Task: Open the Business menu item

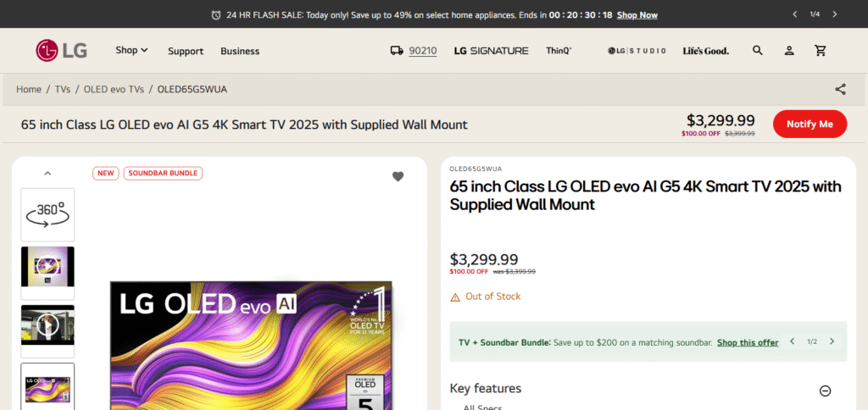Action: [x=240, y=51]
